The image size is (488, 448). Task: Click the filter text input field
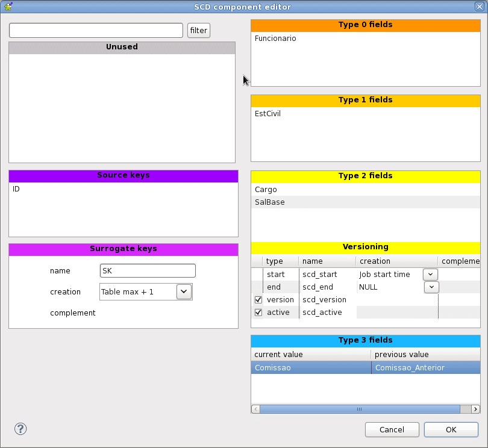(96, 30)
